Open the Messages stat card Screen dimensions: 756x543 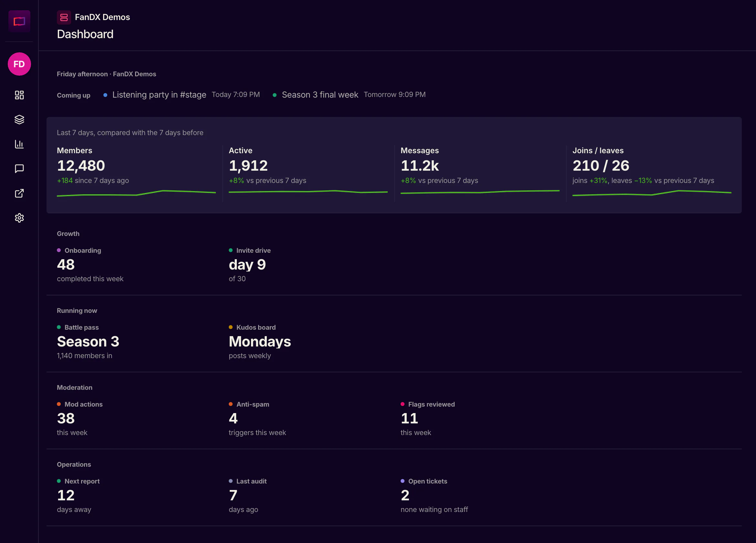coord(480,173)
